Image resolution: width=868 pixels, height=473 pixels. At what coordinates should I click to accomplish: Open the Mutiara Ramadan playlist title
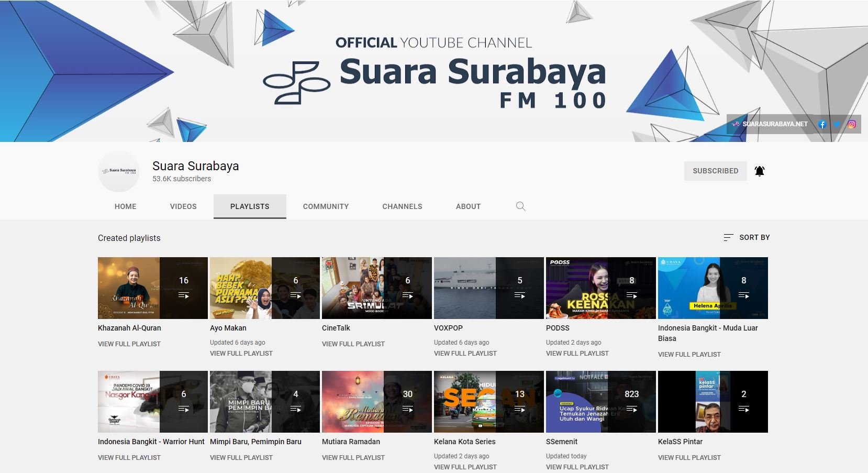351,442
